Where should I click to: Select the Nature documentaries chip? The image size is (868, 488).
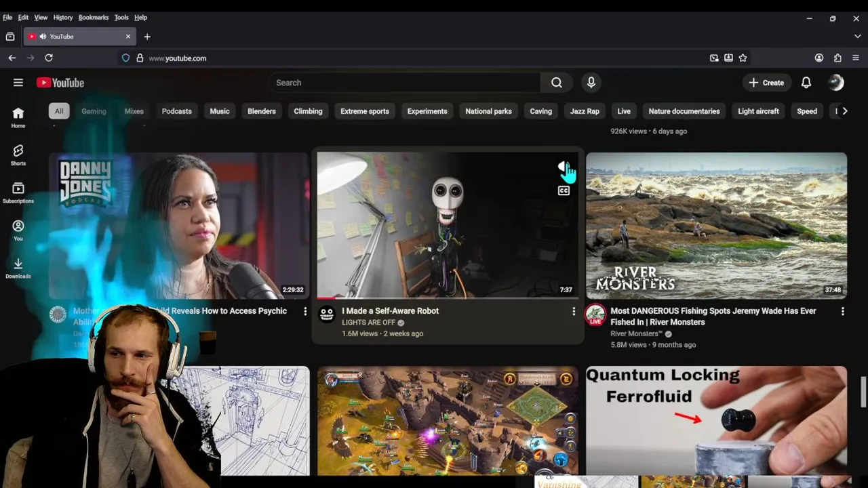(684, 111)
